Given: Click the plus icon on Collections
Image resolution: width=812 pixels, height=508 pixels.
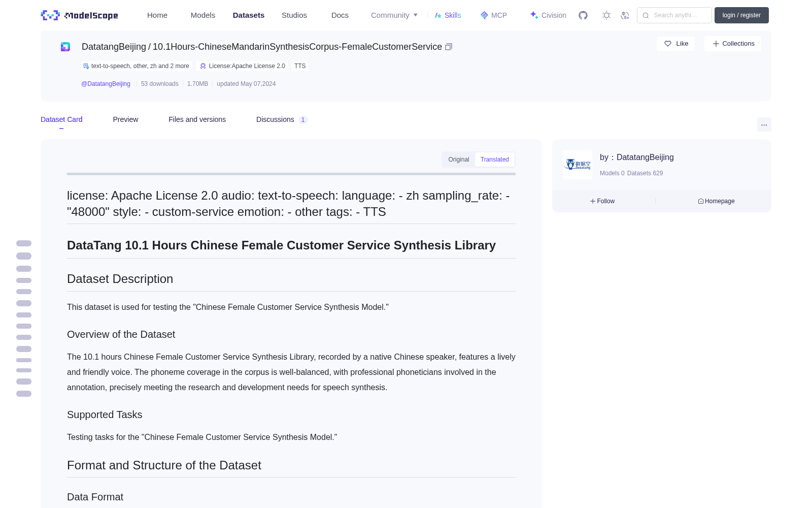Looking at the screenshot, I should pos(716,44).
